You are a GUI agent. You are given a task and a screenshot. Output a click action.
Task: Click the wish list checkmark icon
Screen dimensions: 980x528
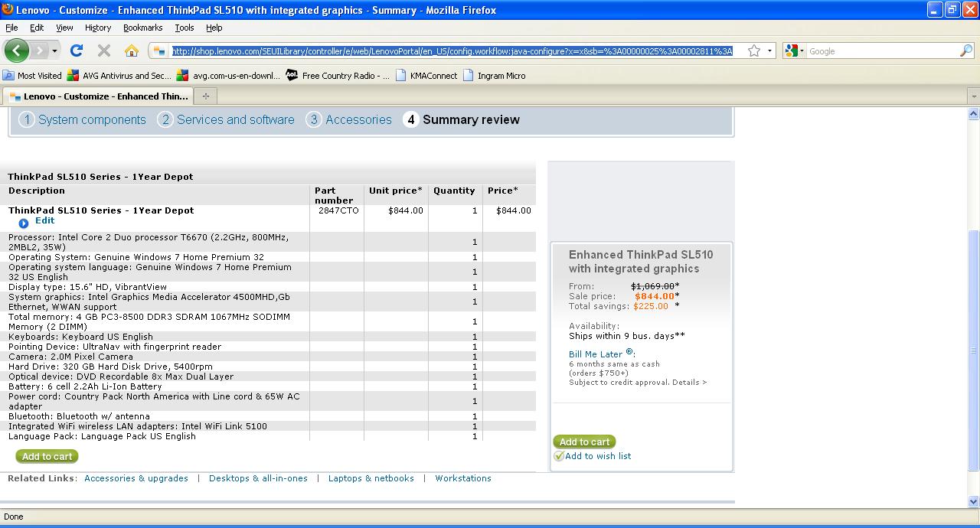coord(559,456)
